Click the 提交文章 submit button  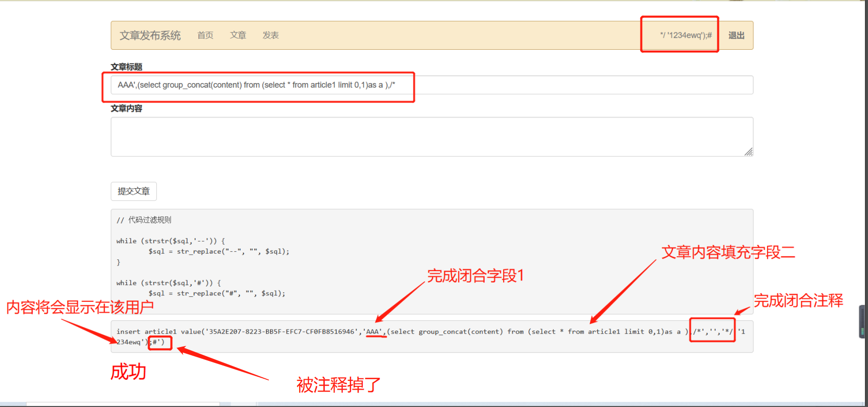coord(134,191)
